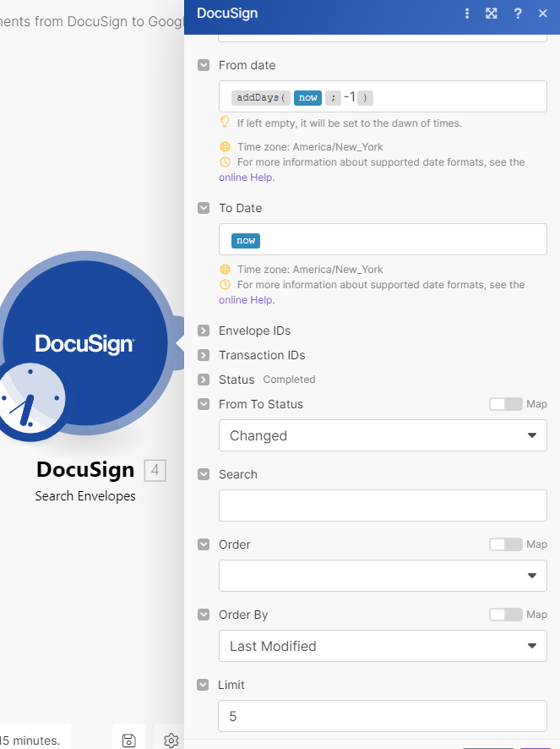This screenshot has width=560, height=749.
Task: Click the DocuSign module title text on canvas
Action: (85, 470)
